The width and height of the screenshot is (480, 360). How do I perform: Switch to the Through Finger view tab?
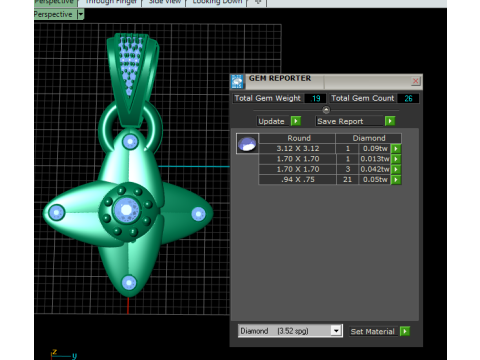click(111, 2)
